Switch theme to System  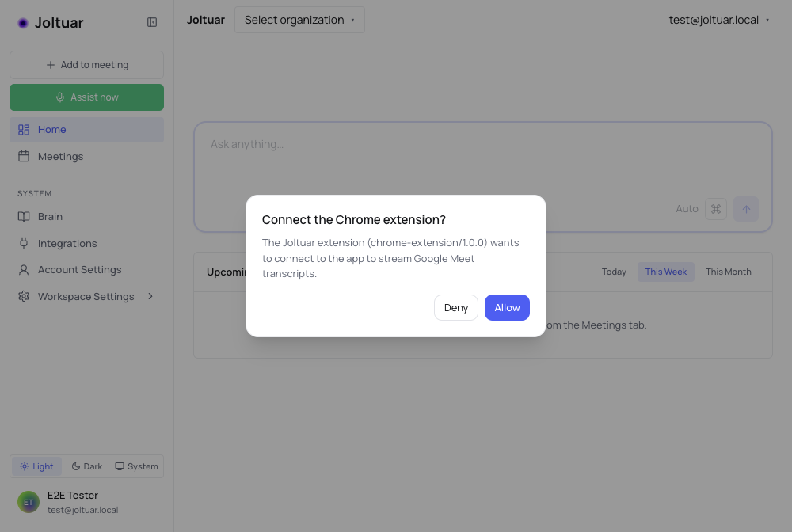(x=136, y=466)
